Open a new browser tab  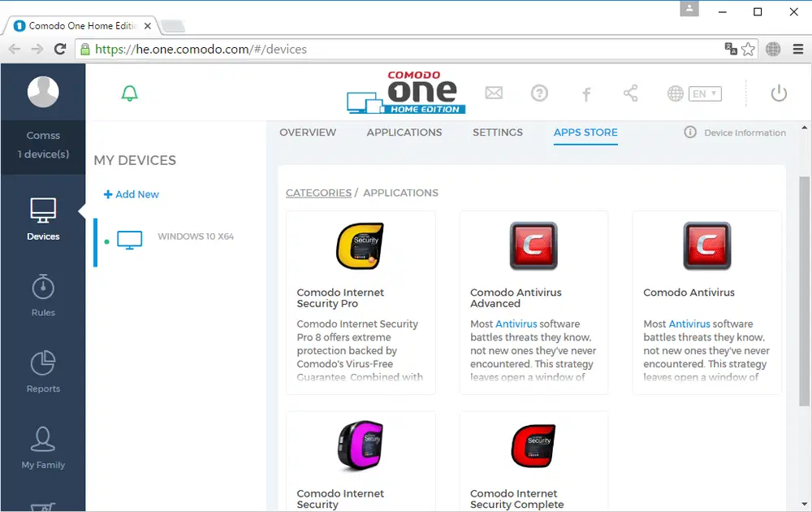tap(172, 26)
